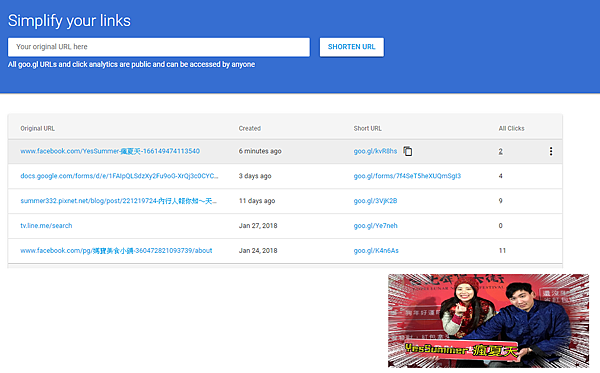Open the summer332.pixnet.net blog link

click(118, 201)
